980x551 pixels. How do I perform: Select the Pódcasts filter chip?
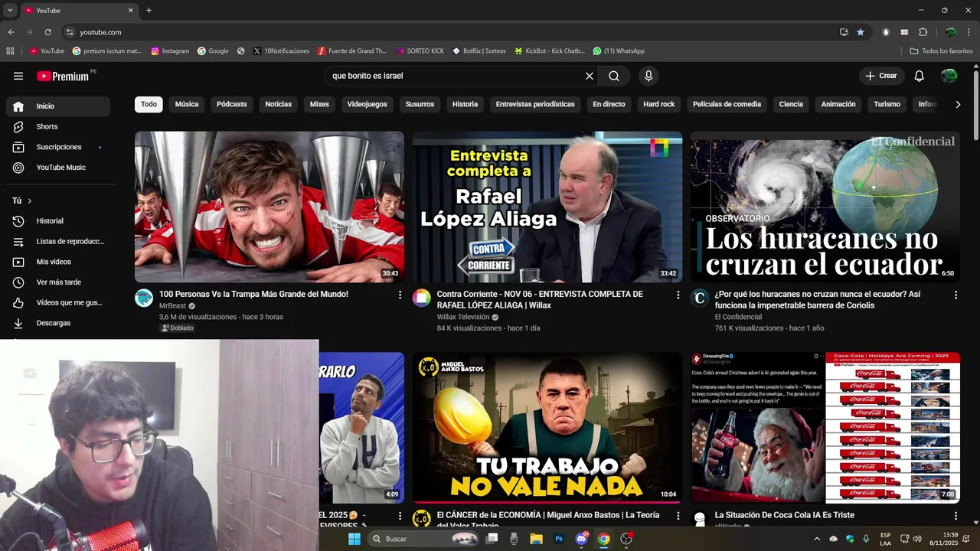(x=232, y=104)
